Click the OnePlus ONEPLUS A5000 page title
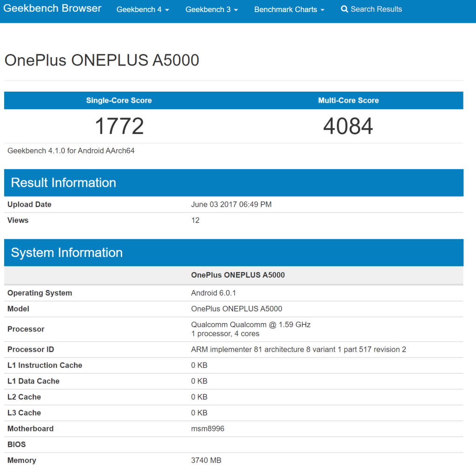Screen dimensions: 476x476 (x=101, y=60)
